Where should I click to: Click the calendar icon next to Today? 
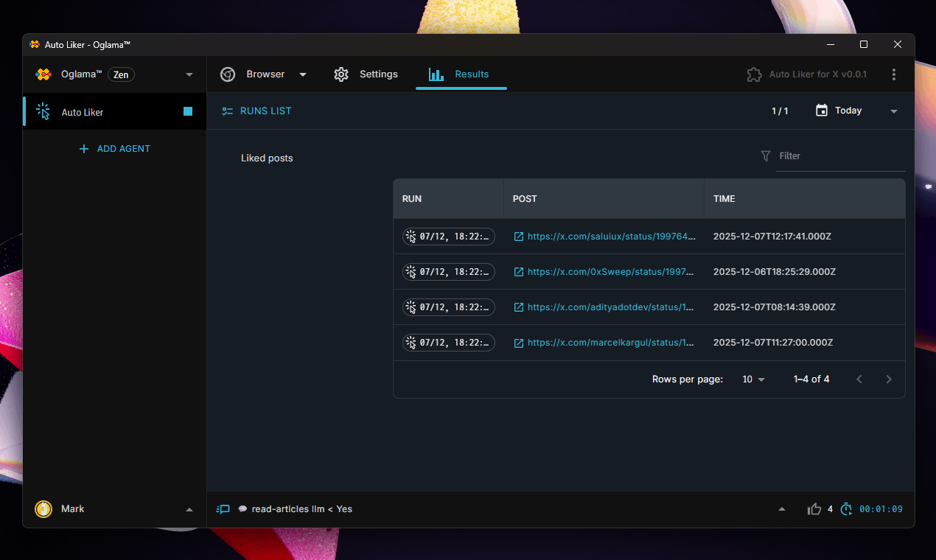[x=821, y=111]
